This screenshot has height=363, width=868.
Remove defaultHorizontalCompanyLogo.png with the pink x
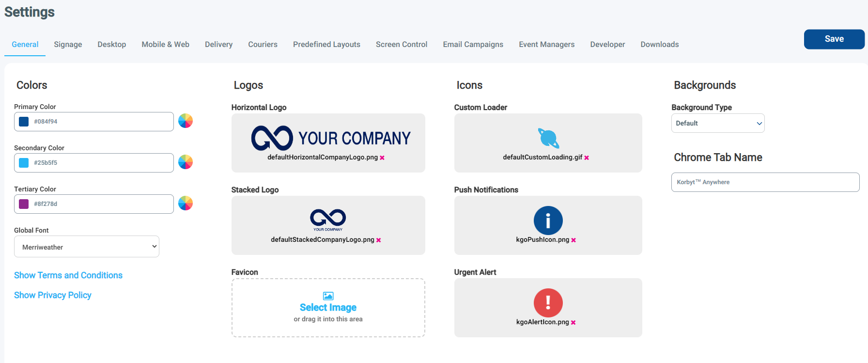pyautogui.click(x=382, y=158)
